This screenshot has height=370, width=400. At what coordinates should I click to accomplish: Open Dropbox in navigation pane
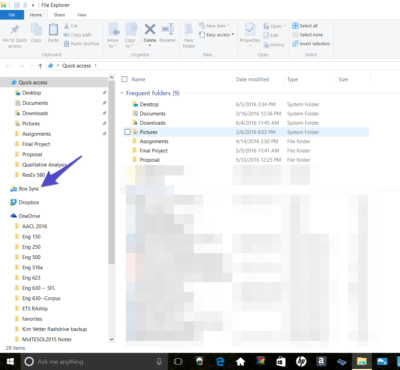[x=25, y=202]
